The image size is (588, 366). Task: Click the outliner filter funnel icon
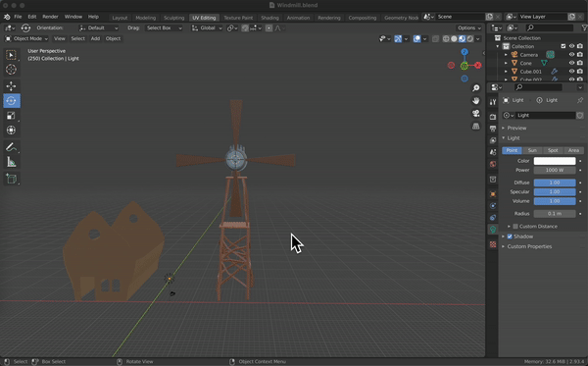coord(584,27)
